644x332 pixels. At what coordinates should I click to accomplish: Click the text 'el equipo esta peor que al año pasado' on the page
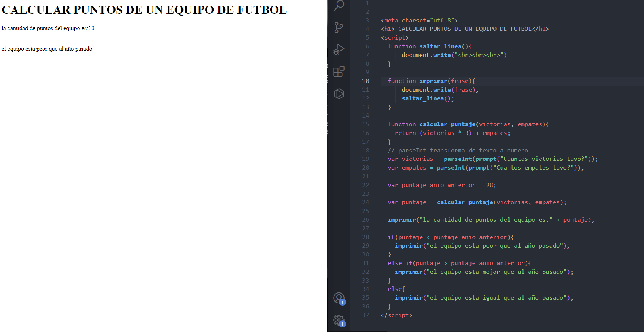47,49
